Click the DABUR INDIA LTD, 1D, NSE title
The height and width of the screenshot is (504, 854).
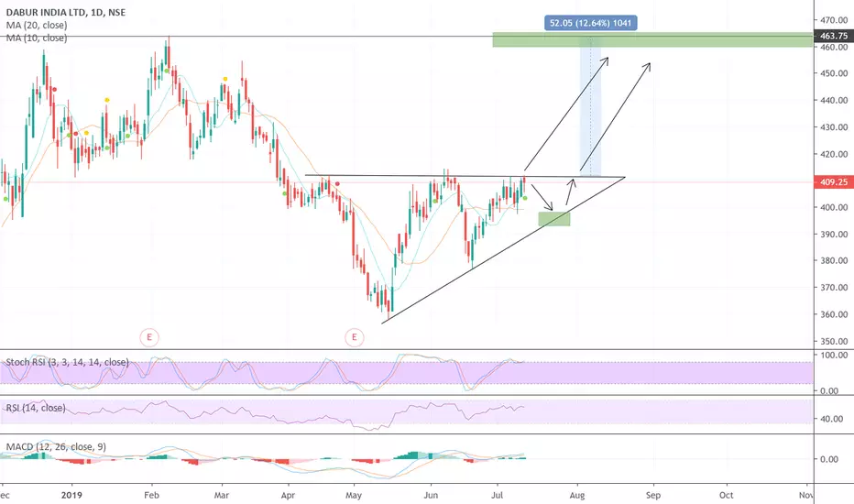pyautogui.click(x=65, y=12)
